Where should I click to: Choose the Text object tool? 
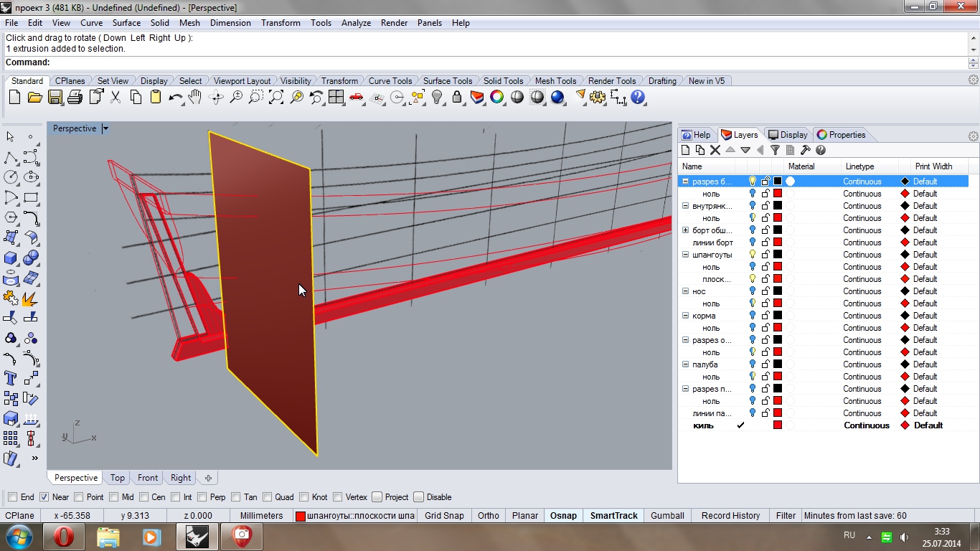pyautogui.click(x=11, y=378)
